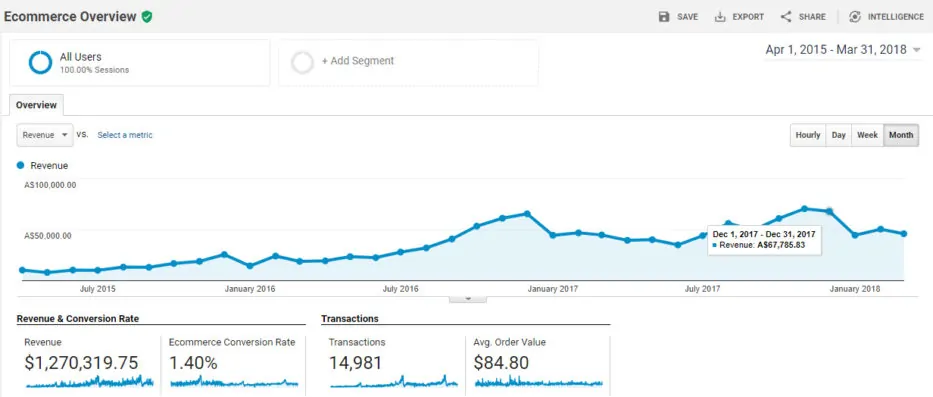Click the All Users segment label
This screenshot has width=933, height=397.
coord(80,57)
